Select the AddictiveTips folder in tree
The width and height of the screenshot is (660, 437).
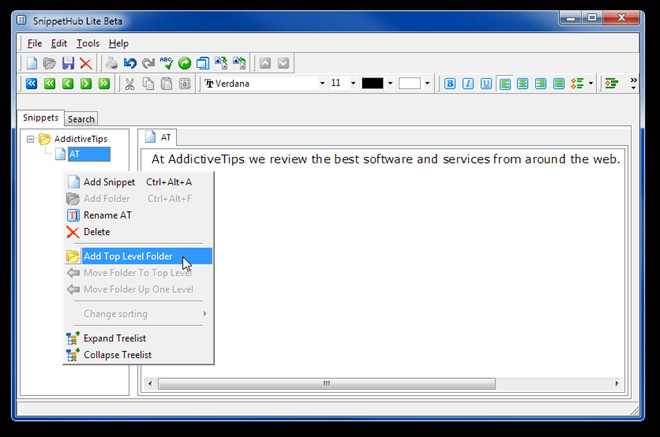coord(81,139)
